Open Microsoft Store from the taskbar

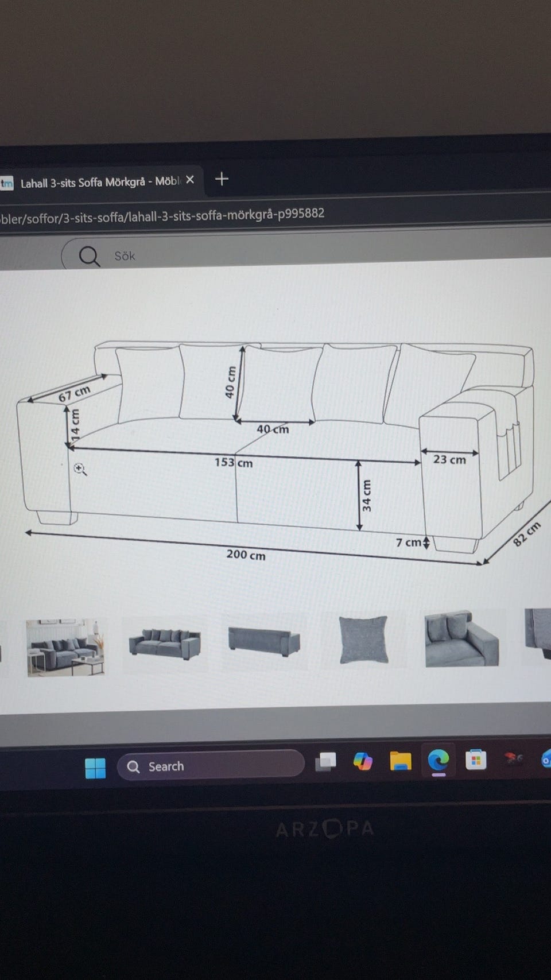click(476, 760)
